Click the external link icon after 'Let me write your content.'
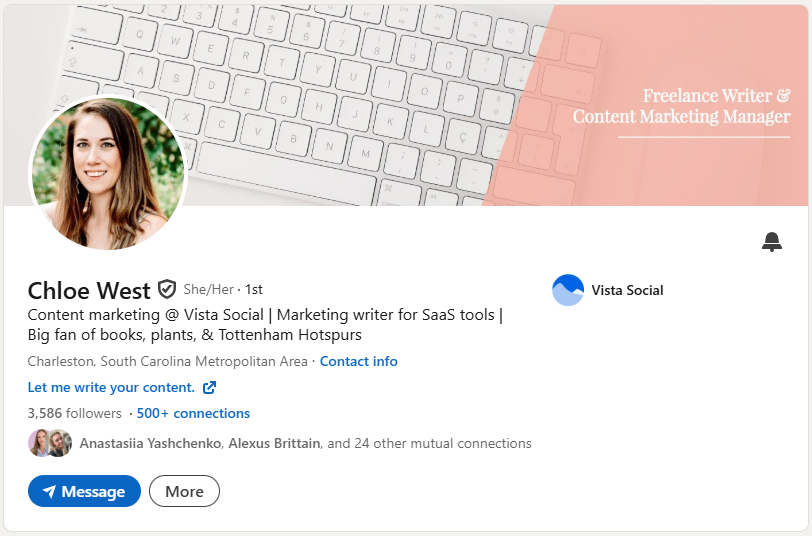This screenshot has width=812, height=536. pyautogui.click(x=209, y=387)
